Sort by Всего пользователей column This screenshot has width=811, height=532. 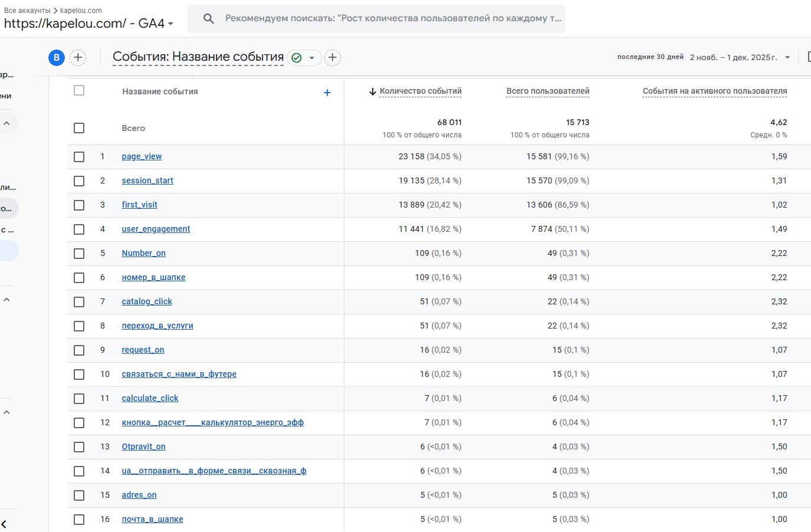pos(547,91)
